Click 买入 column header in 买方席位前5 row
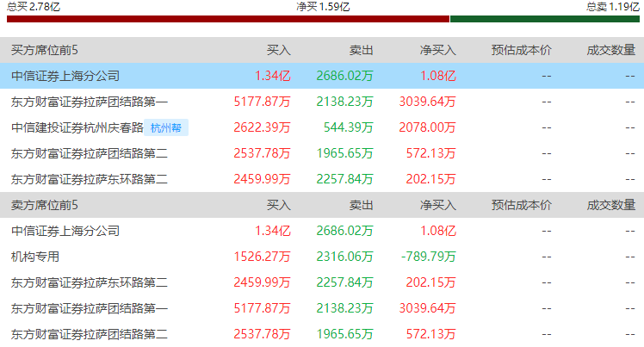Viewport: 644px width, 347px height. click(278, 50)
